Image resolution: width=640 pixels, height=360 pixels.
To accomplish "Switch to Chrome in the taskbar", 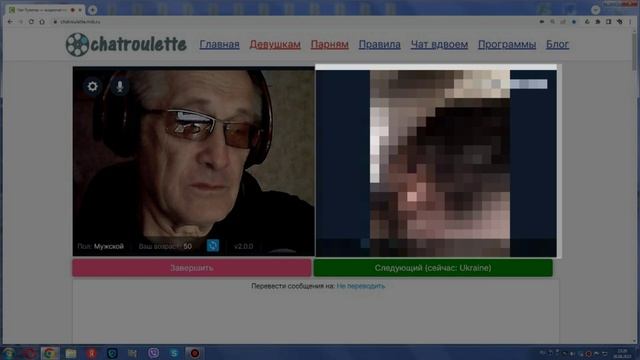I will (50, 353).
